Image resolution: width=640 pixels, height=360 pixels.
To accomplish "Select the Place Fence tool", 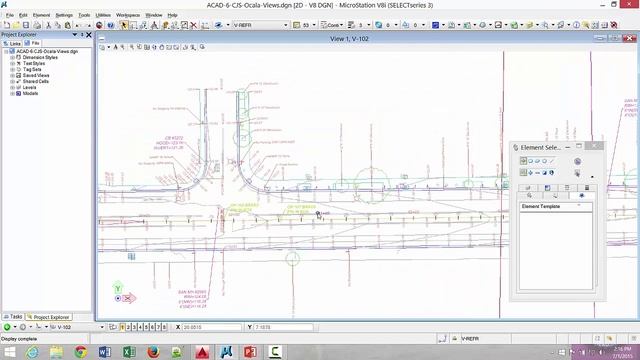I will point(133,25).
